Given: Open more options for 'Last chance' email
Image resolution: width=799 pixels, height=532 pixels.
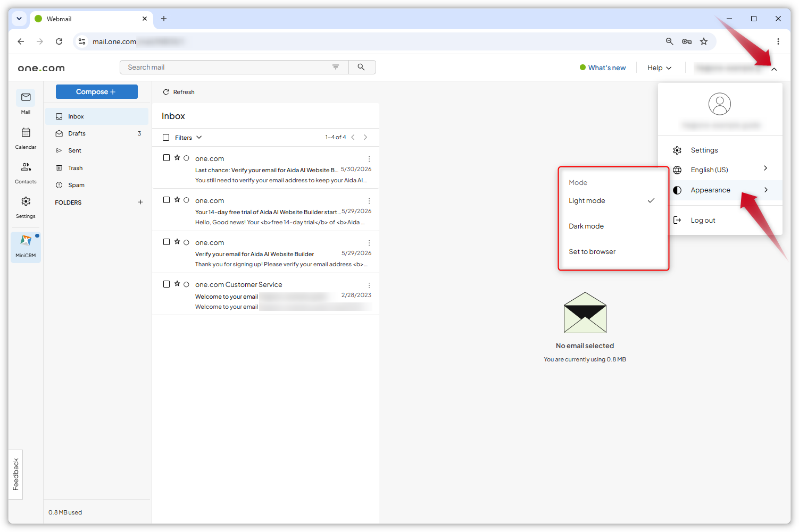Looking at the screenshot, I should [x=369, y=159].
